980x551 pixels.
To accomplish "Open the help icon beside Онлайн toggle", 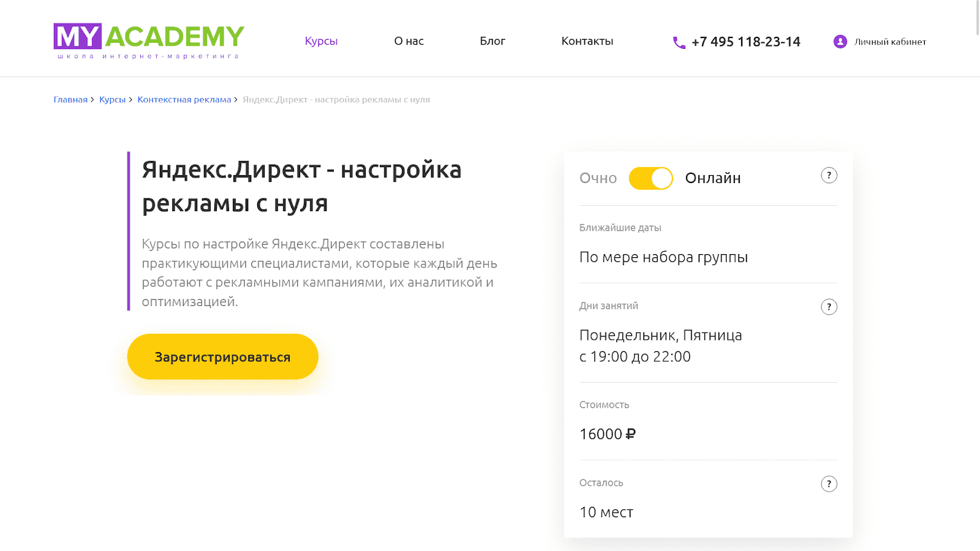I will (829, 176).
